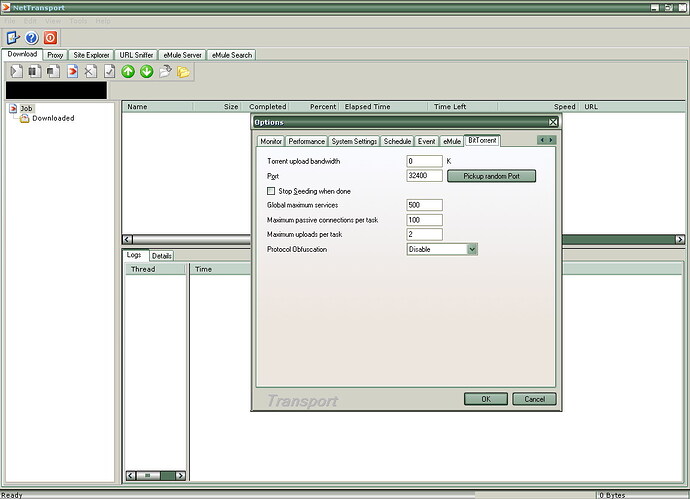
Task: Move job up with green arrow
Action: pos(128,71)
